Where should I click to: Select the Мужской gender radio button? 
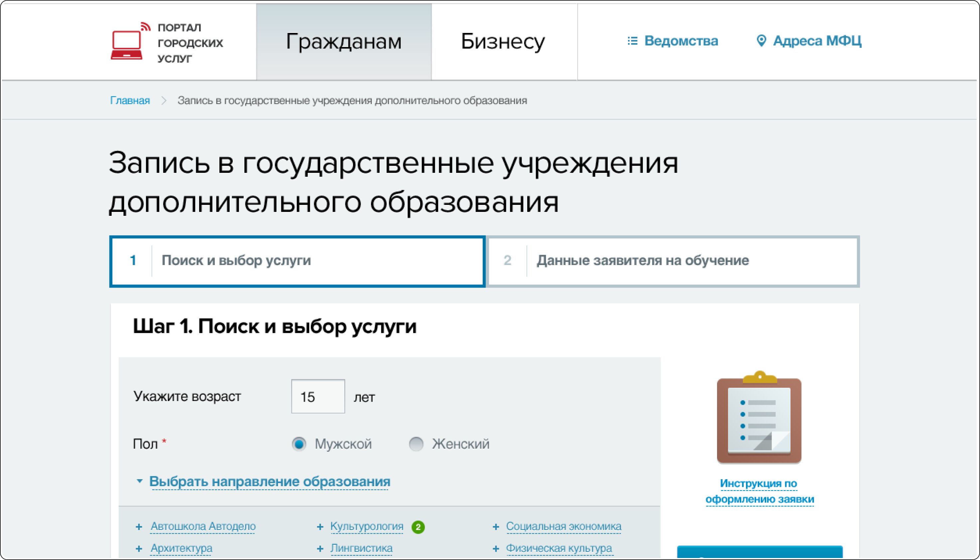tap(299, 444)
